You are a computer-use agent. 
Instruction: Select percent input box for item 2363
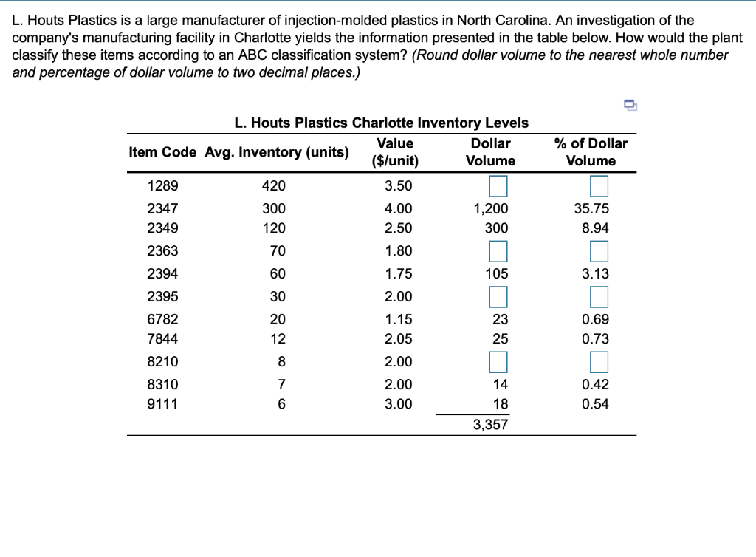point(599,251)
